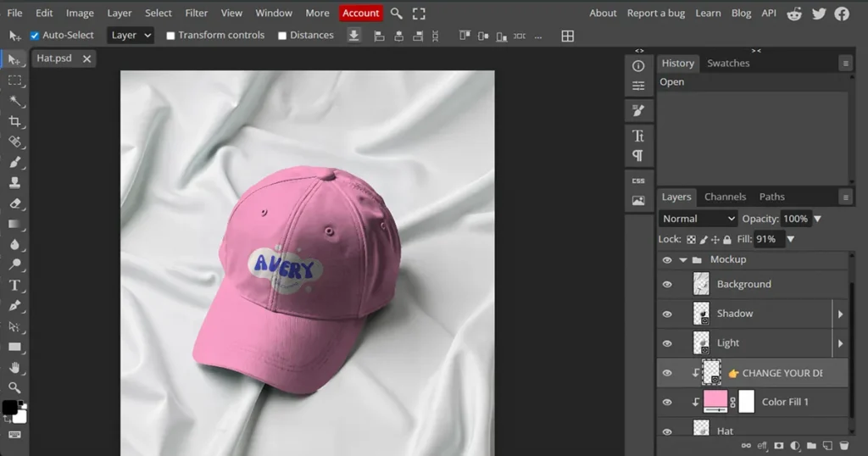
Task: Select the Path Select tool
Action: 14,326
